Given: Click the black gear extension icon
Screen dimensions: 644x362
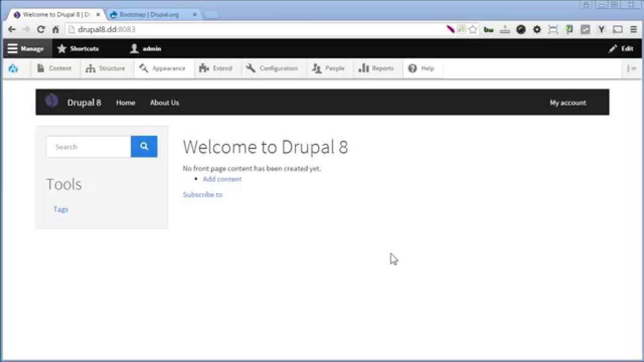Looking at the screenshot, I should 537,30.
